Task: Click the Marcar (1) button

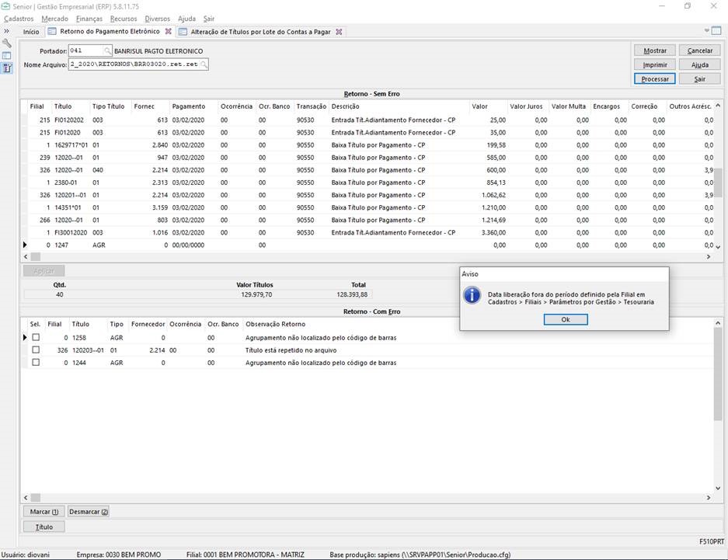Action: [x=44, y=511]
